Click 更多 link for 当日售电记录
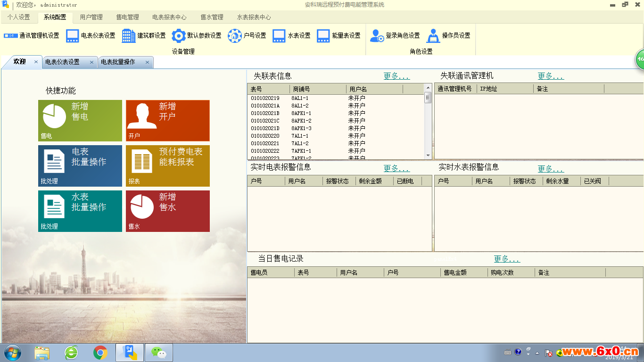This screenshot has width=644, height=362. click(x=507, y=259)
